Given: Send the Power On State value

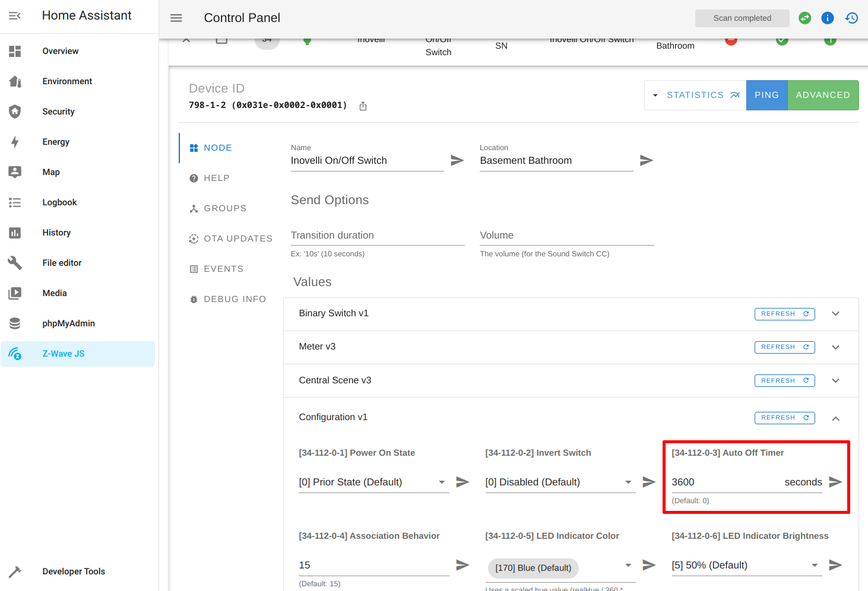Looking at the screenshot, I should click(462, 482).
